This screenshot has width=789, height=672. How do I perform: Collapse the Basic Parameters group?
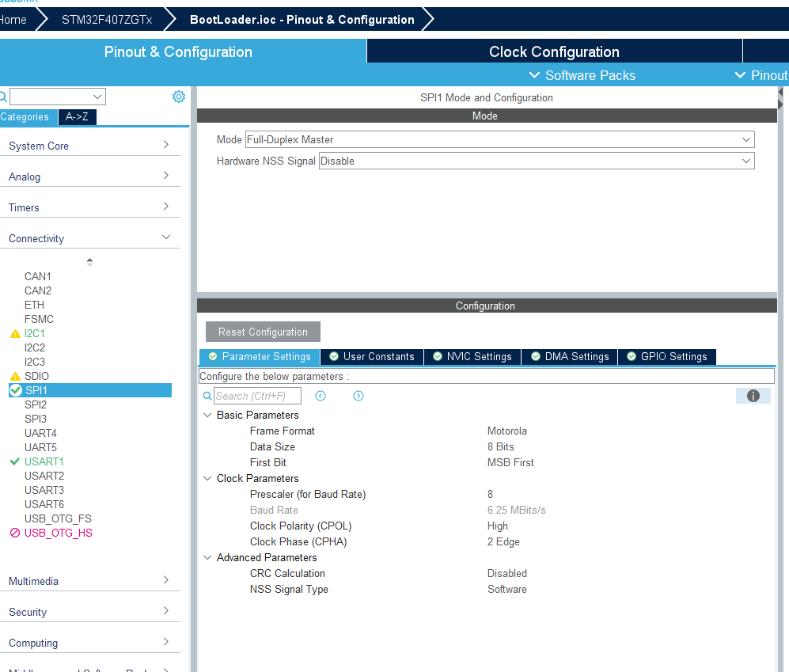(207, 416)
